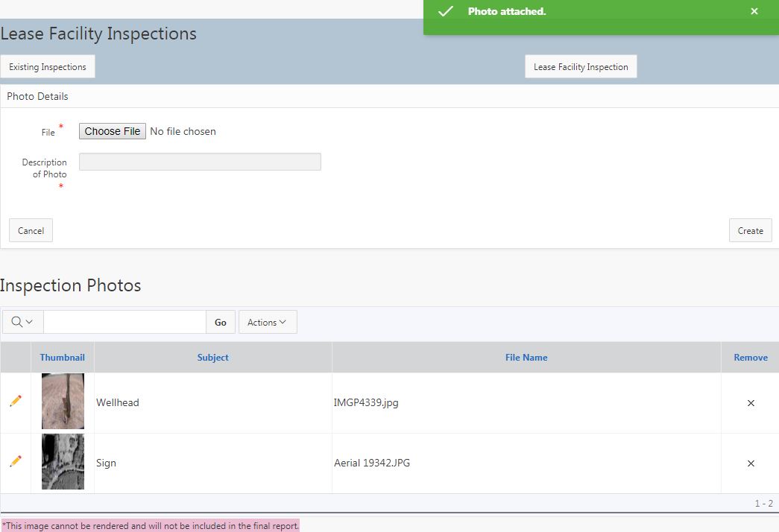Image resolution: width=779 pixels, height=532 pixels.
Task: Focus the Description of Photo field
Action: click(200, 162)
